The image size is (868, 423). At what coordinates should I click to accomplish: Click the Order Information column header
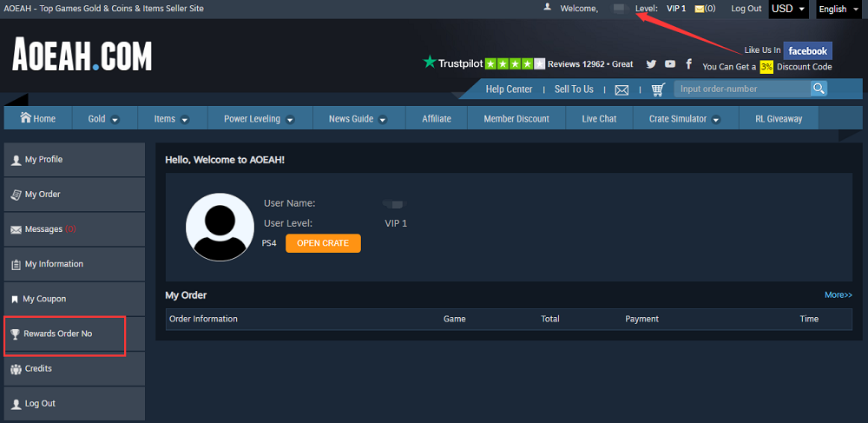click(x=203, y=319)
